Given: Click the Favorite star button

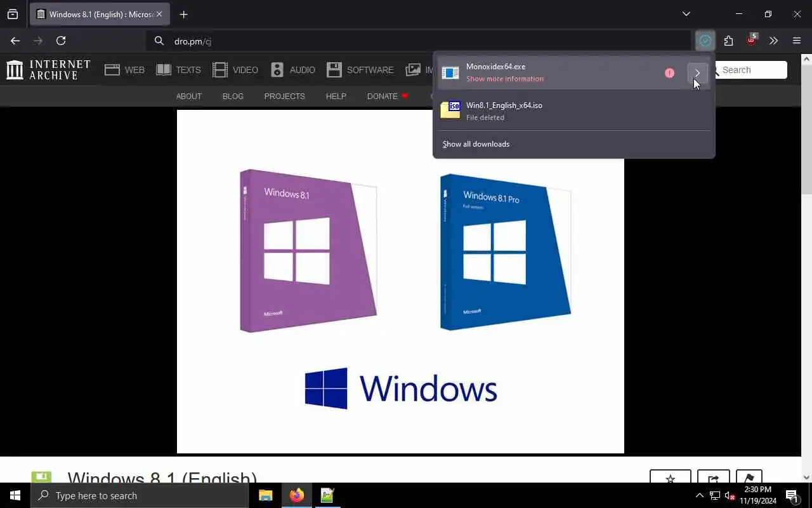Looking at the screenshot, I should (x=670, y=477).
